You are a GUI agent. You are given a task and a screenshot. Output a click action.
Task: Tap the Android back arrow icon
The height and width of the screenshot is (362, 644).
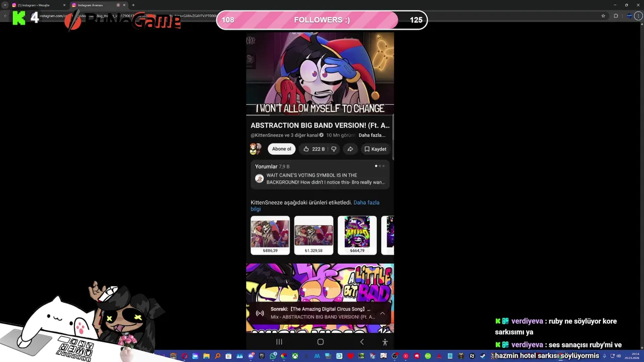tap(362, 342)
